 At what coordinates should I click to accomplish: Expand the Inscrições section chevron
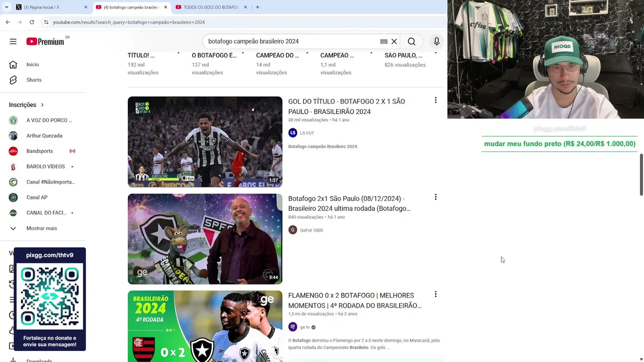42,105
